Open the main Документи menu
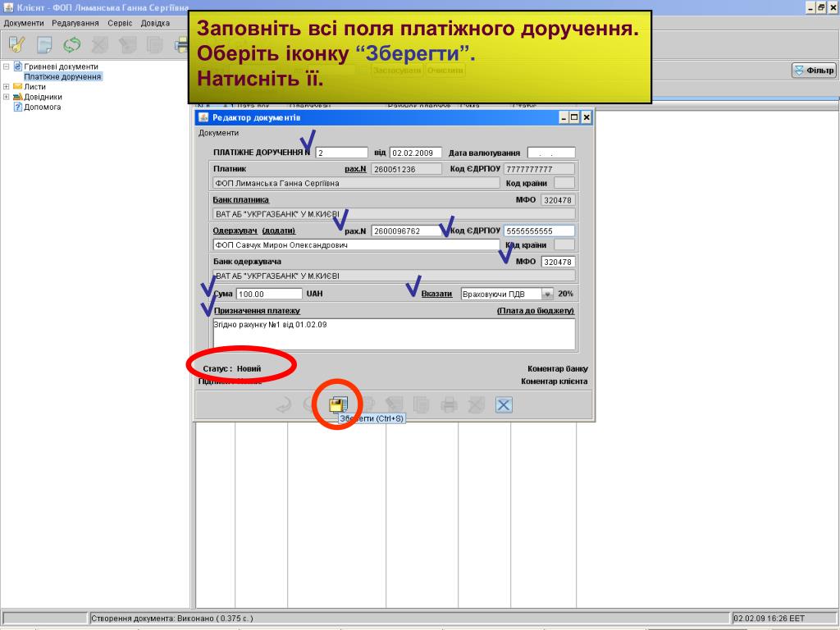The height and width of the screenshot is (630, 840). (23, 23)
